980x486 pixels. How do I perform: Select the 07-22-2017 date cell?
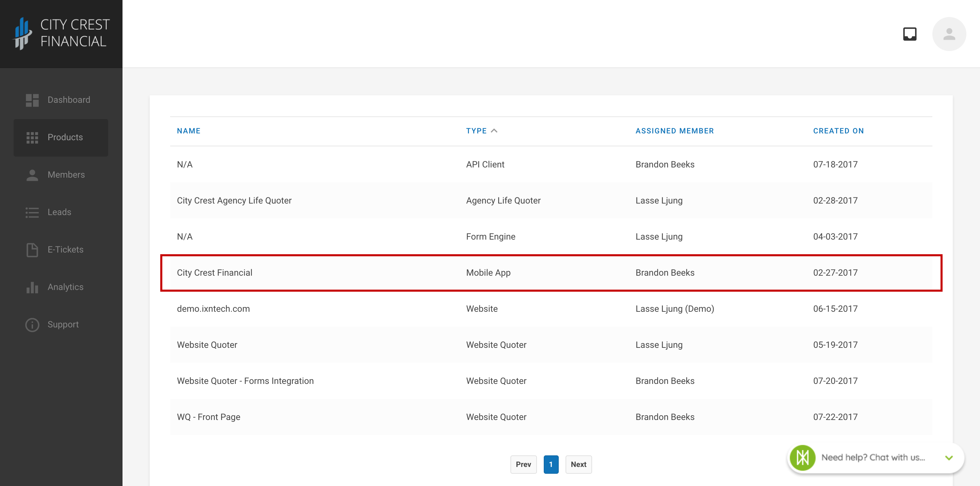click(835, 417)
